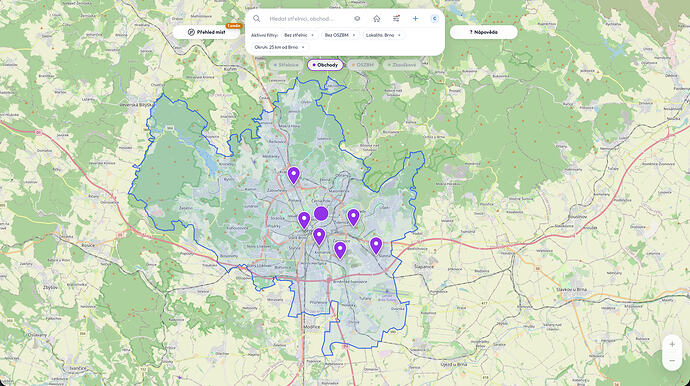Remove the 'Lokalita: Brno' filter
Viewport: 690px width, 386px height.
(399, 35)
